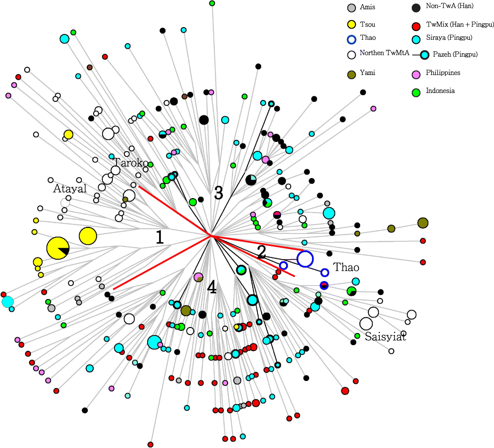Image resolution: width=494 pixels, height=448 pixels.
Task: Click the pink Philippines legend circle
Action: click(416, 74)
